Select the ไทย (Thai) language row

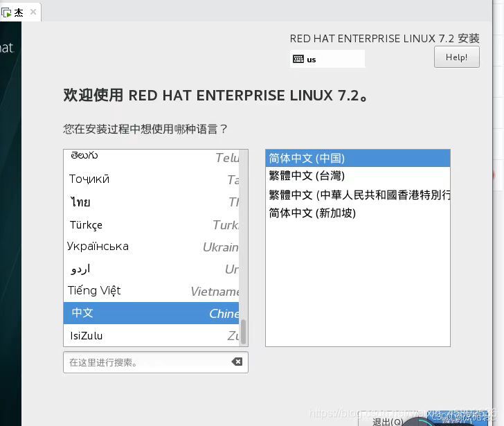tap(151, 202)
